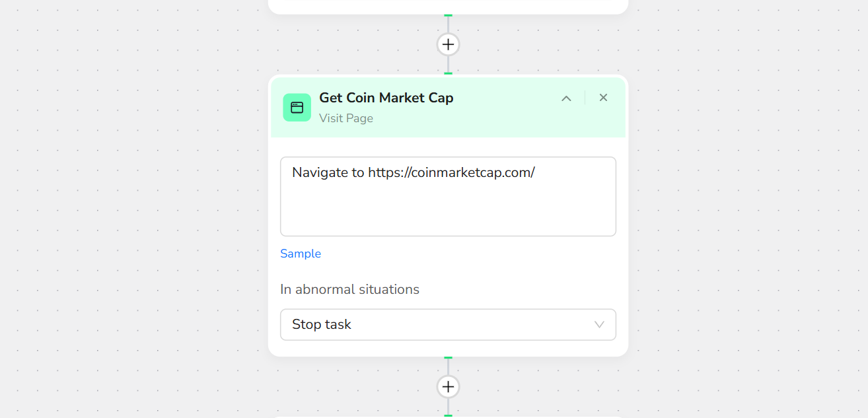This screenshot has width=868, height=418.
Task: Click the connector line above the lower plus button
Action: pos(448,367)
